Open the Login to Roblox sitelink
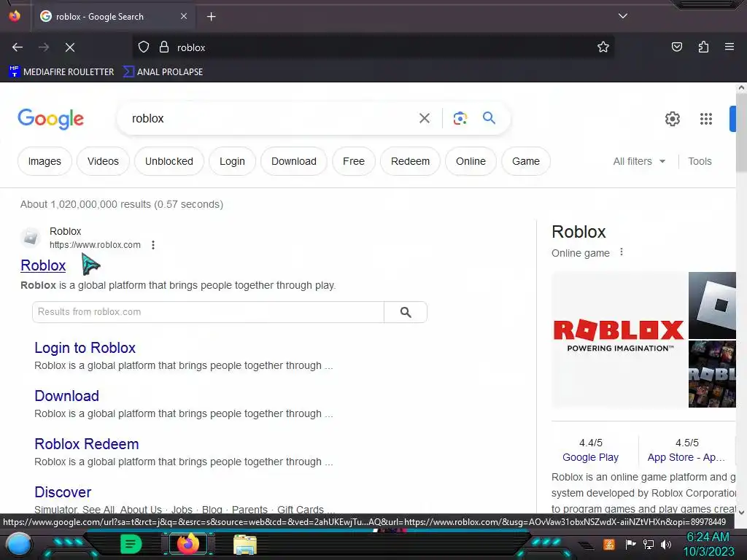Image resolution: width=747 pixels, height=560 pixels. tap(85, 348)
